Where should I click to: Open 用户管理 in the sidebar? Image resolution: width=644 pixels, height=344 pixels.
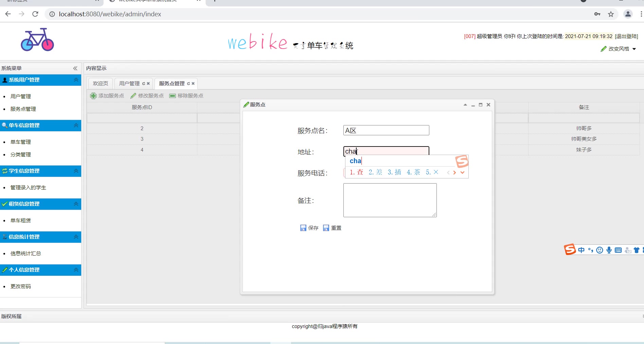click(x=21, y=97)
